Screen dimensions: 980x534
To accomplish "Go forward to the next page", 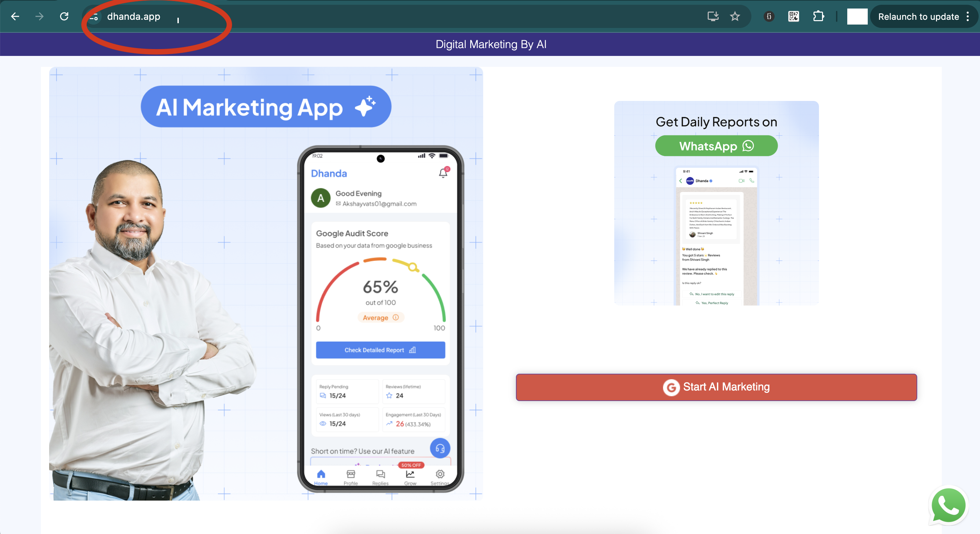I will [40, 16].
